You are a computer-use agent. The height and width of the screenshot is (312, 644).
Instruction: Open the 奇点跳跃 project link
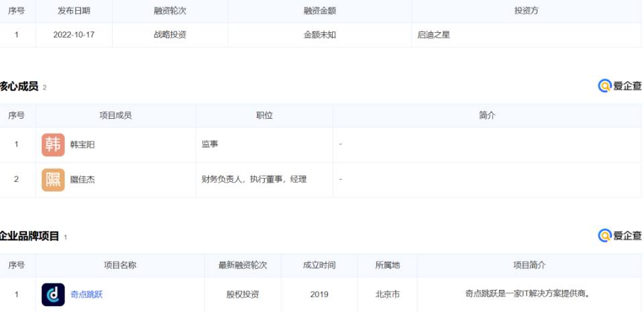[87, 295]
